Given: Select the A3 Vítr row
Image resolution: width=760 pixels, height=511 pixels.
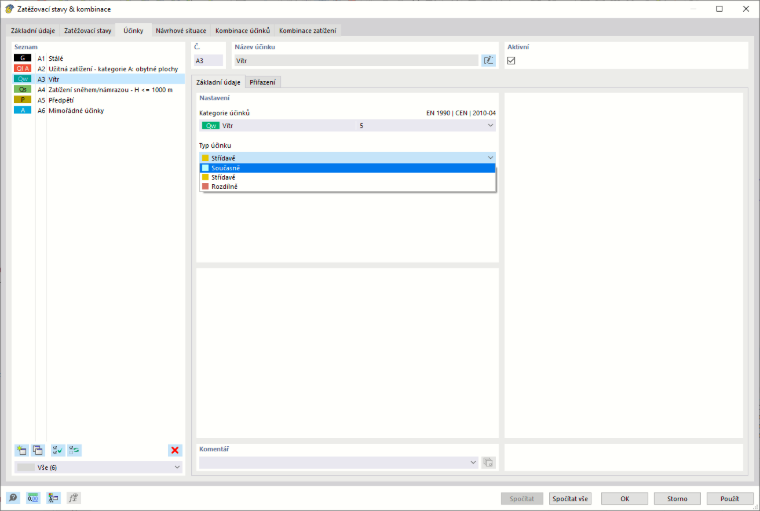Looking at the screenshot, I should 98,79.
